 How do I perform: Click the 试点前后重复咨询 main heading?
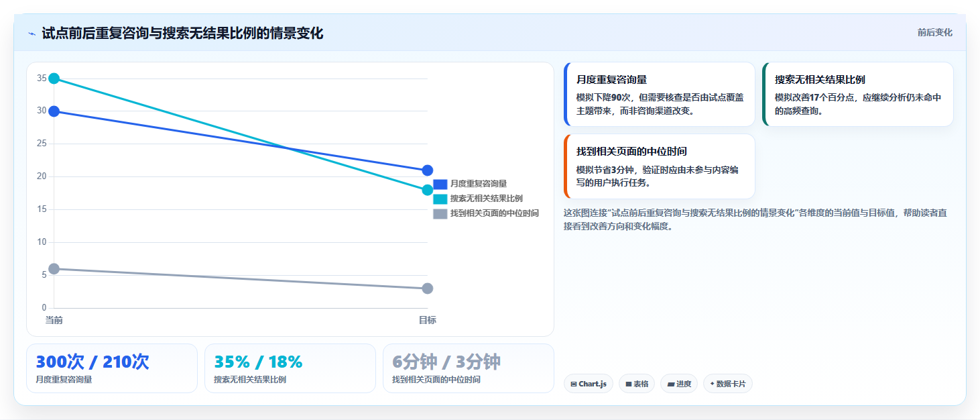point(182,33)
